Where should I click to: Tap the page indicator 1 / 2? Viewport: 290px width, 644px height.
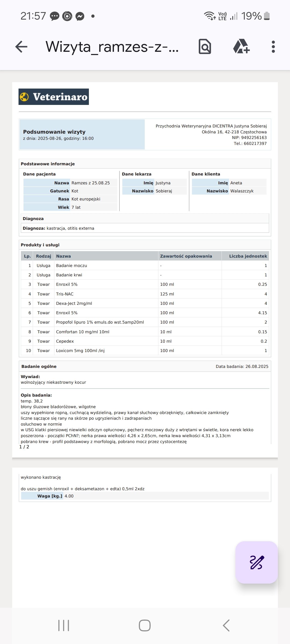(24, 447)
